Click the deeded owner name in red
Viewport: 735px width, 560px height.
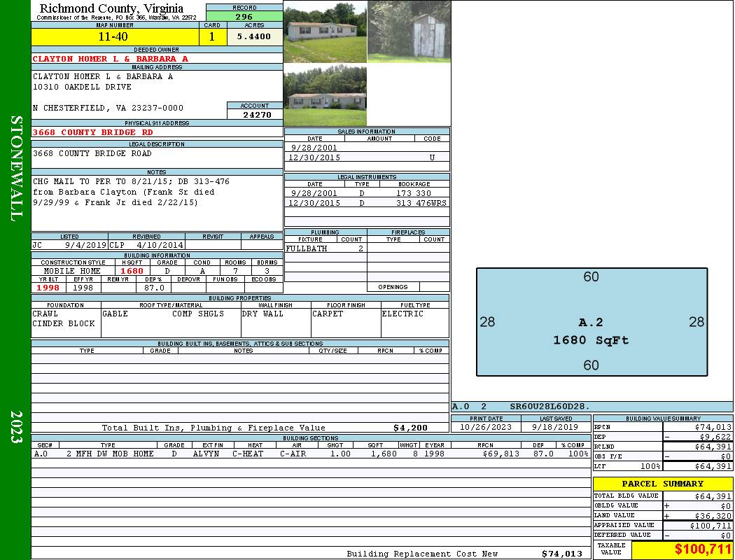pos(111,59)
